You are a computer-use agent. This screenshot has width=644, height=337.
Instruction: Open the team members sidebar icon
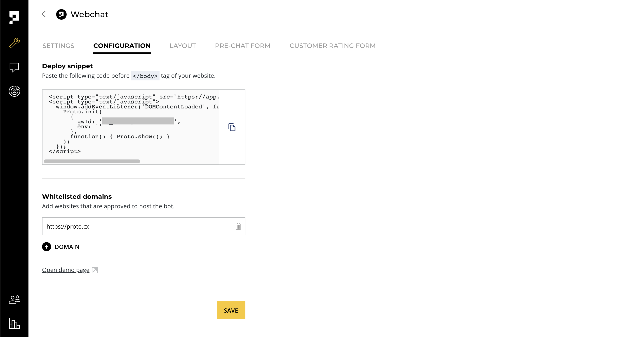[14, 299]
